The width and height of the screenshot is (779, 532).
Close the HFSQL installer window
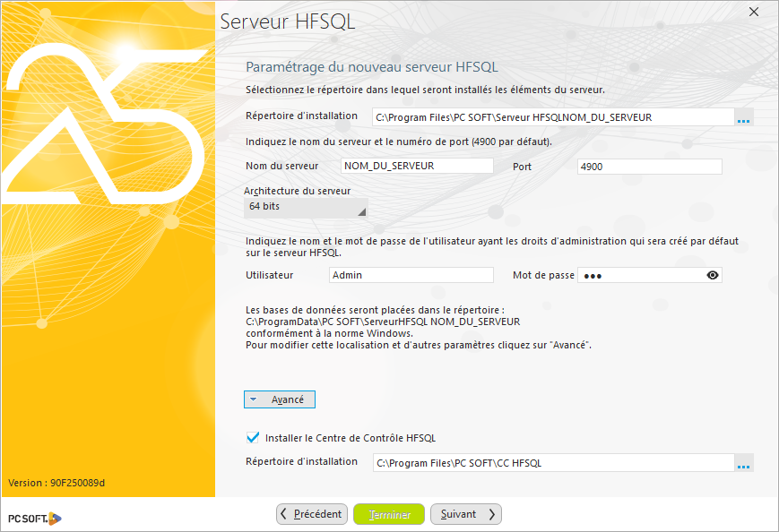(754, 13)
